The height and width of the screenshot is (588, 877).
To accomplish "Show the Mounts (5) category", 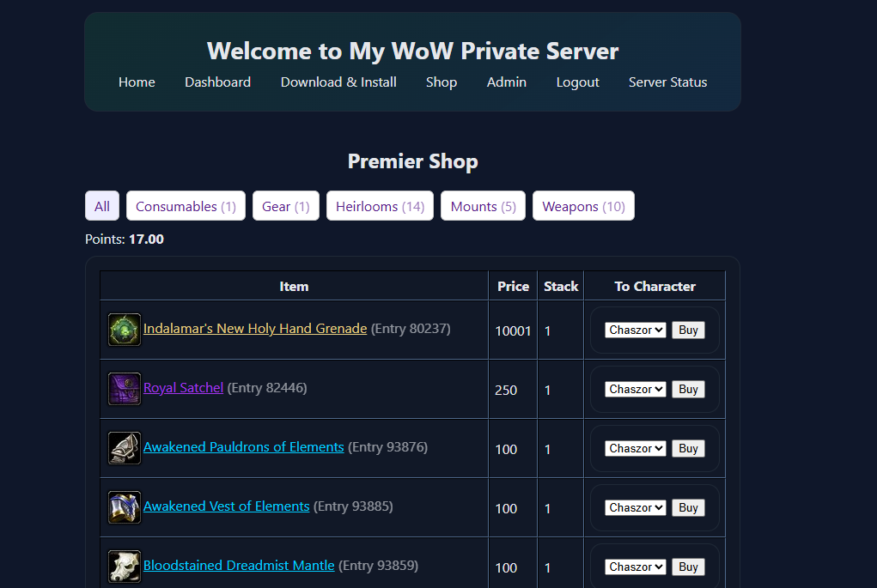I will coord(484,206).
